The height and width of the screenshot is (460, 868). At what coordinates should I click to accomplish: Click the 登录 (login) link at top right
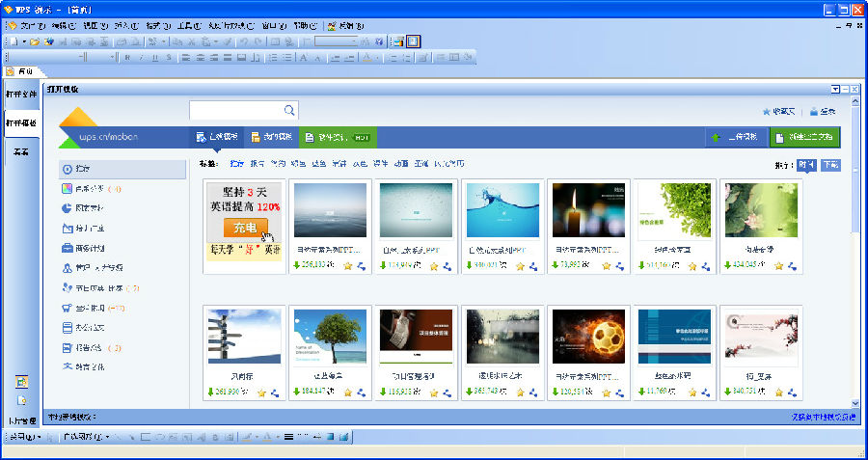pos(823,111)
